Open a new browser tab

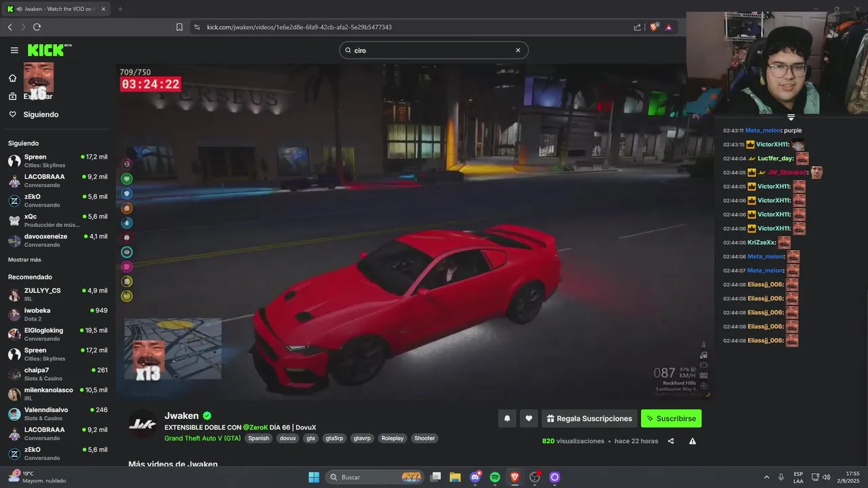point(120,9)
